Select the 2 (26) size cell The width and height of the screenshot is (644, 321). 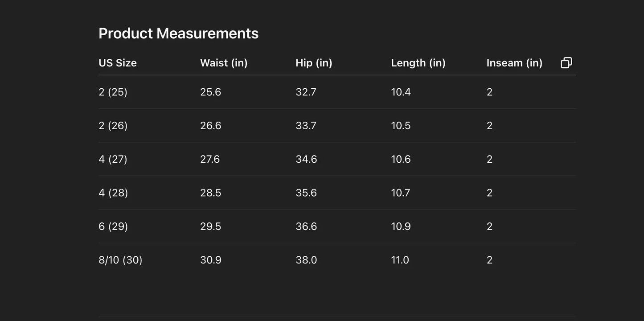tap(113, 126)
